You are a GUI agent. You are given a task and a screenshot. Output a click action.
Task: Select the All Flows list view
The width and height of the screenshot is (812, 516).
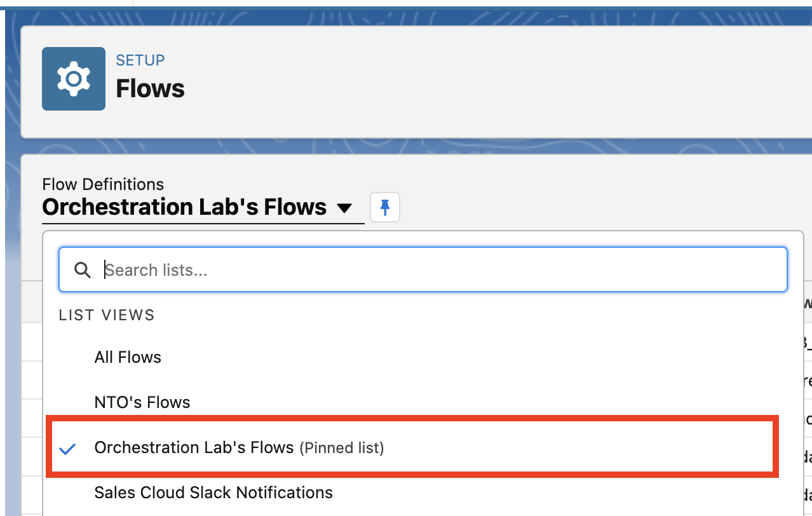click(128, 357)
